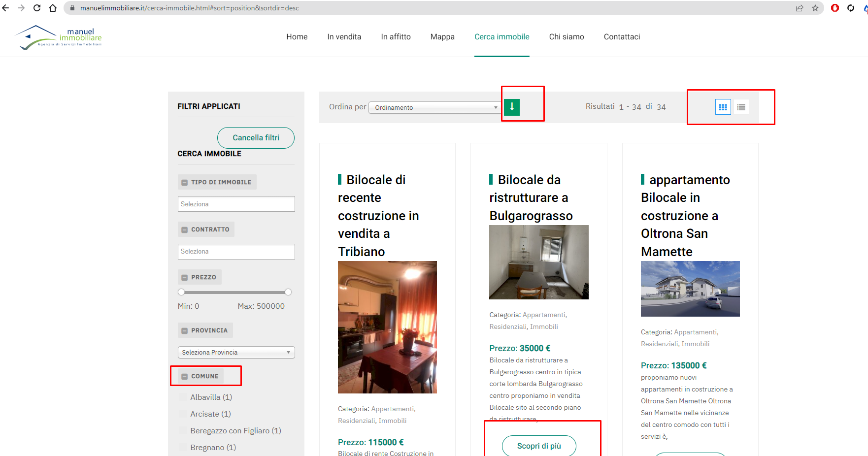Image resolution: width=868 pixels, height=456 pixels.
Task: Enable the Bregnano (1) filter checkbox
Action: click(183, 448)
